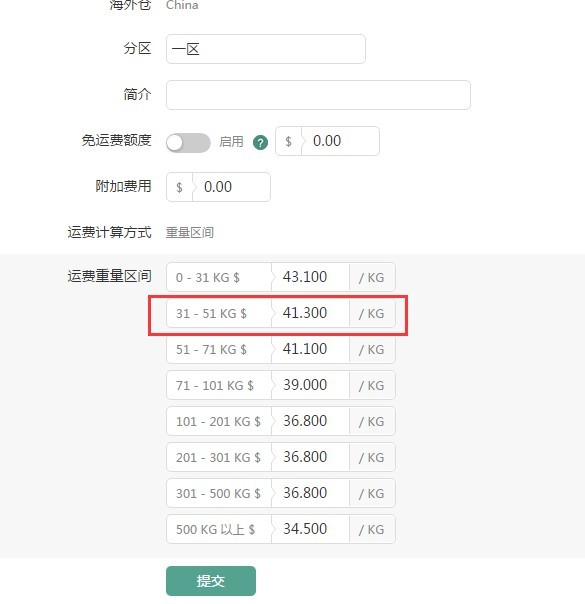Edit the 71 - 101 KG rate 39.000

(x=310, y=385)
